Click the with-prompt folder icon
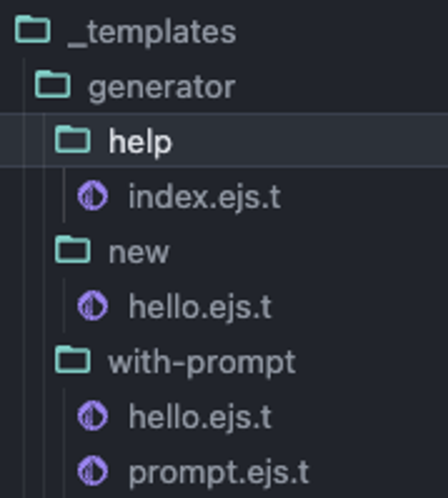Image resolution: width=448 pixels, height=498 pixels. point(73,360)
